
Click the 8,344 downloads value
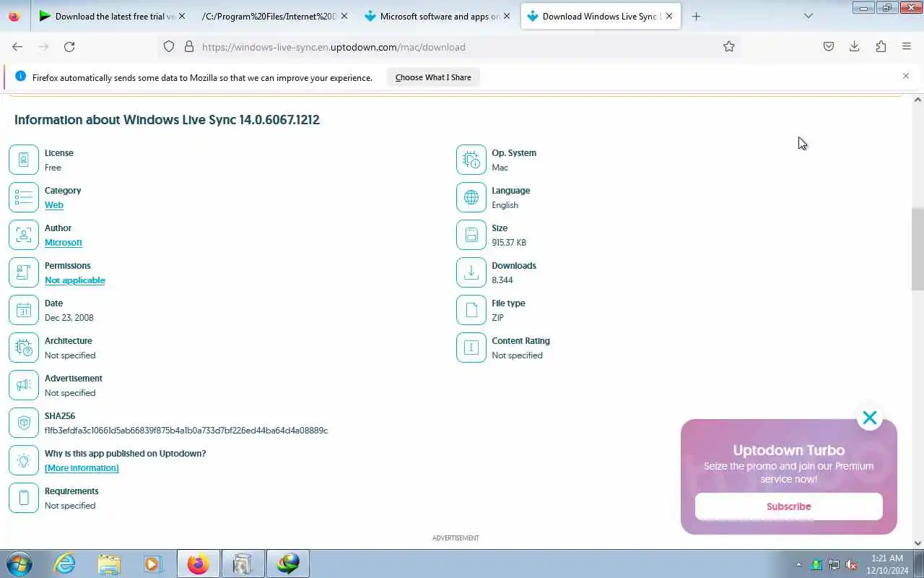[x=502, y=280]
